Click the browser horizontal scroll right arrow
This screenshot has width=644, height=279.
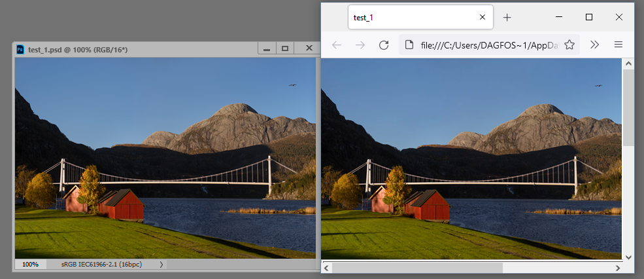pos(618,268)
